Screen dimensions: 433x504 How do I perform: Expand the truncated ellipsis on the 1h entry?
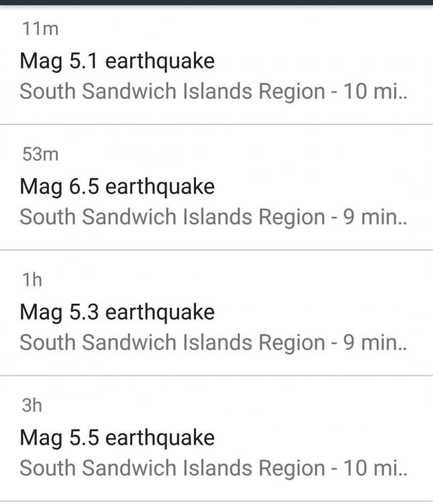pyautogui.click(x=403, y=345)
